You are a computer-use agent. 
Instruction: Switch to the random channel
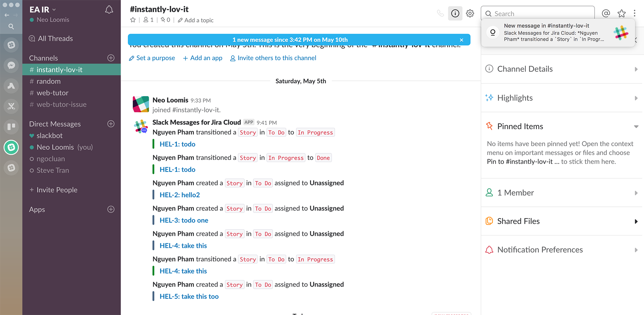[x=71, y=81]
